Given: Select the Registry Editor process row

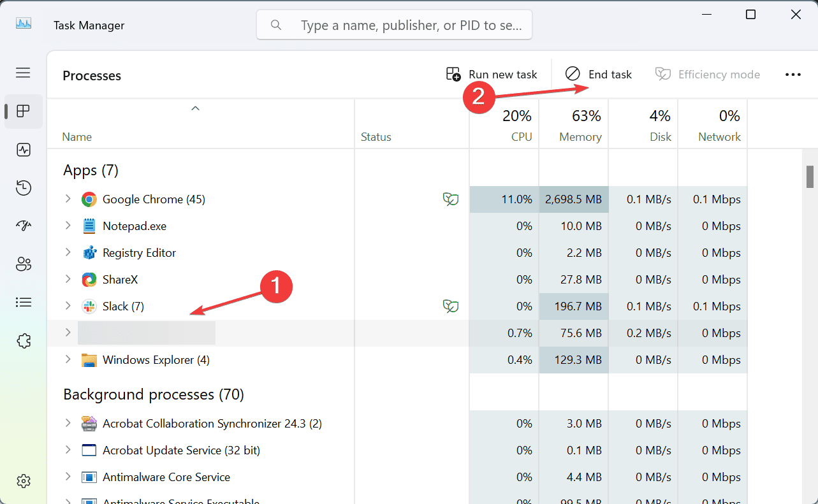Looking at the screenshot, I should click(x=139, y=253).
